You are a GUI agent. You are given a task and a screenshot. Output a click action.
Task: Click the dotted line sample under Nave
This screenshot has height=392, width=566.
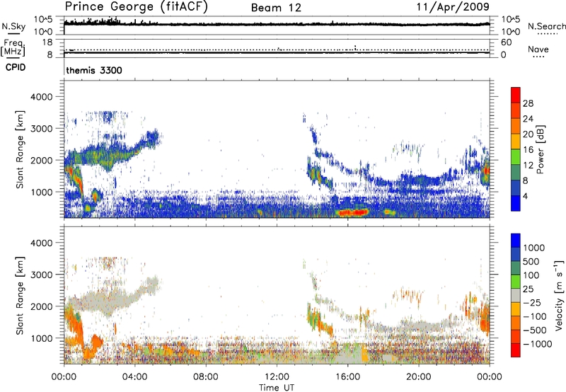pyautogui.click(x=538, y=57)
